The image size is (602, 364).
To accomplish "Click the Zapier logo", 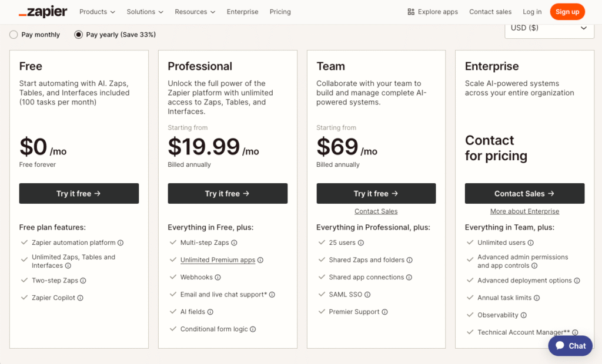I will coord(42,11).
